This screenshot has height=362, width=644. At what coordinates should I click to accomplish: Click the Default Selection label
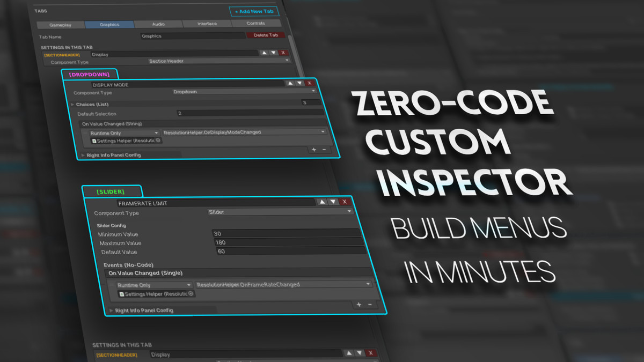(x=97, y=114)
